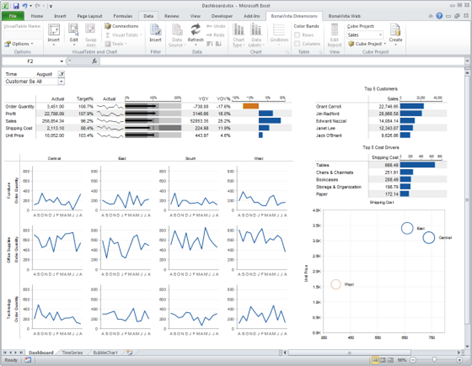The height and width of the screenshot is (366, 472).
Task: Switch to Page Break Preview in the status bar
Action: [390, 360]
